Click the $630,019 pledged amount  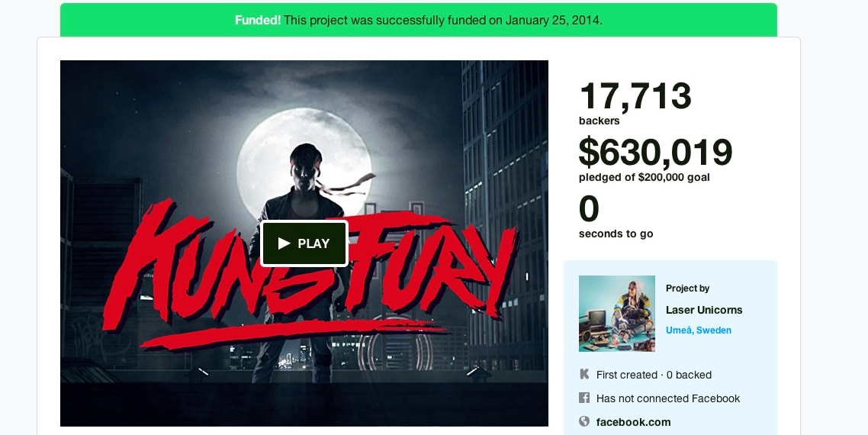[655, 152]
